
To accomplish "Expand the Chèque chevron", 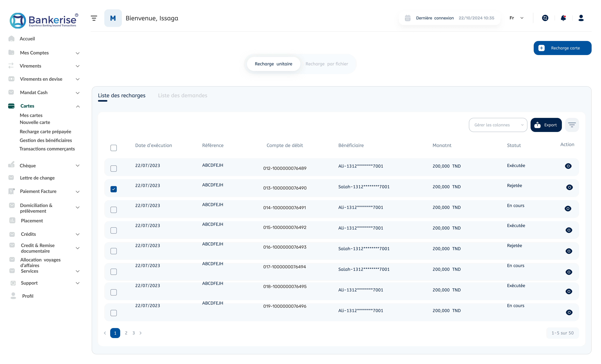I will [78, 166].
